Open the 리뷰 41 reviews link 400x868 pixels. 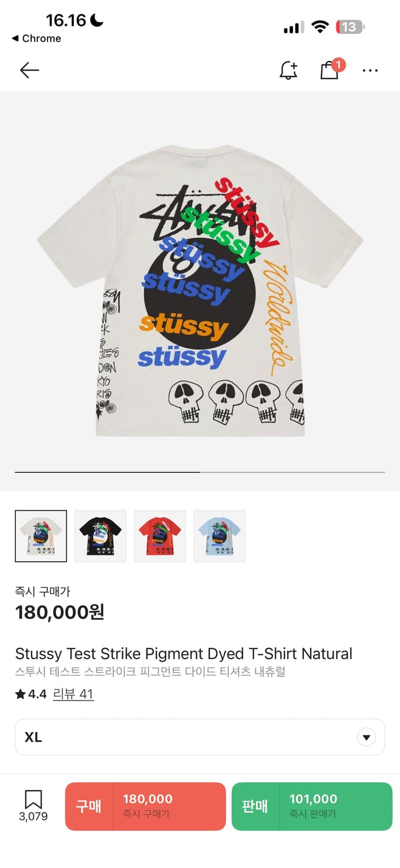[x=73, y=694]
